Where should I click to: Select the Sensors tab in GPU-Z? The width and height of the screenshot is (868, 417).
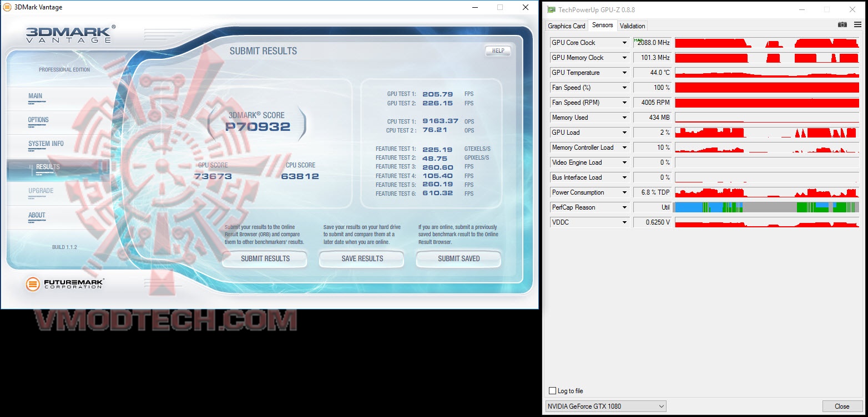(x=603, y=25)
